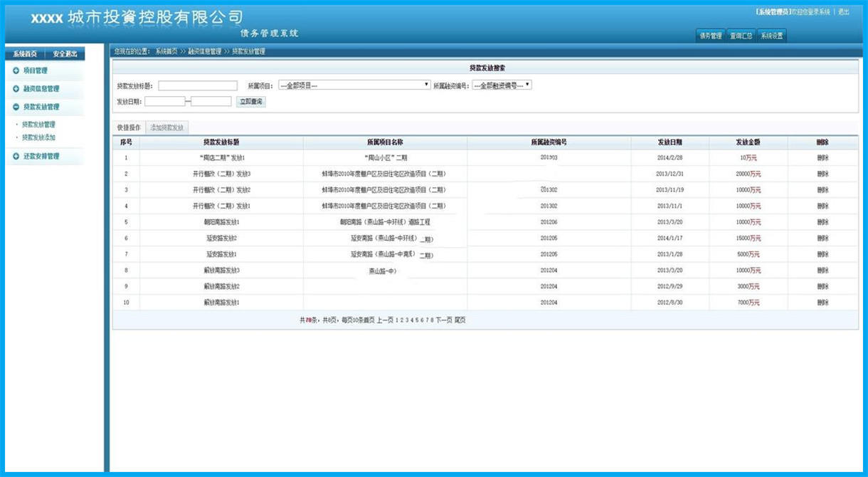Click the 201206 financing number cell
This screenshot has width=868, height=477.
tap(549, 222)
